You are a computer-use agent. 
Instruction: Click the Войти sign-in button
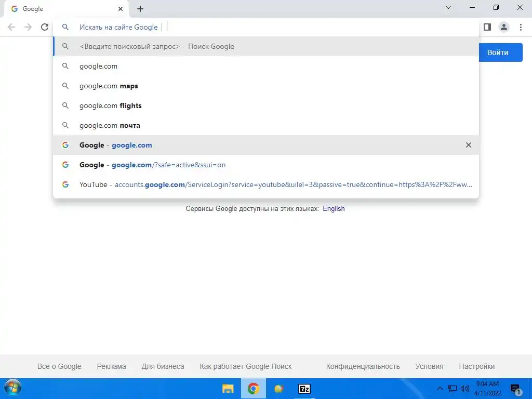point(500,52)
